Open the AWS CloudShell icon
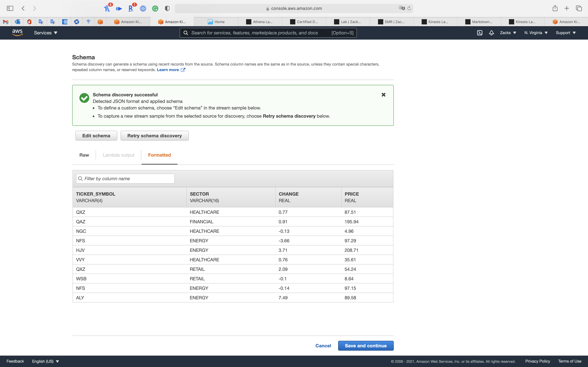 (479, 33)
